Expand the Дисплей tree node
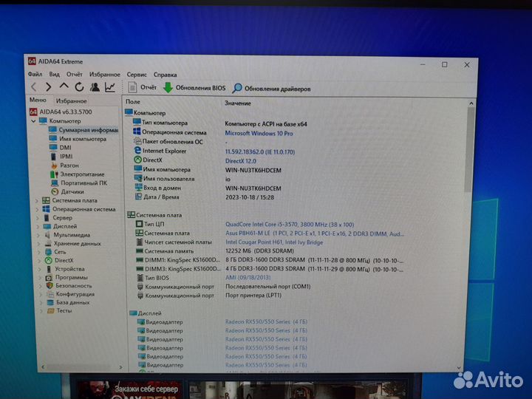Image resolution: width=532 pixels, height=399 pixels. tap(38, 226)
